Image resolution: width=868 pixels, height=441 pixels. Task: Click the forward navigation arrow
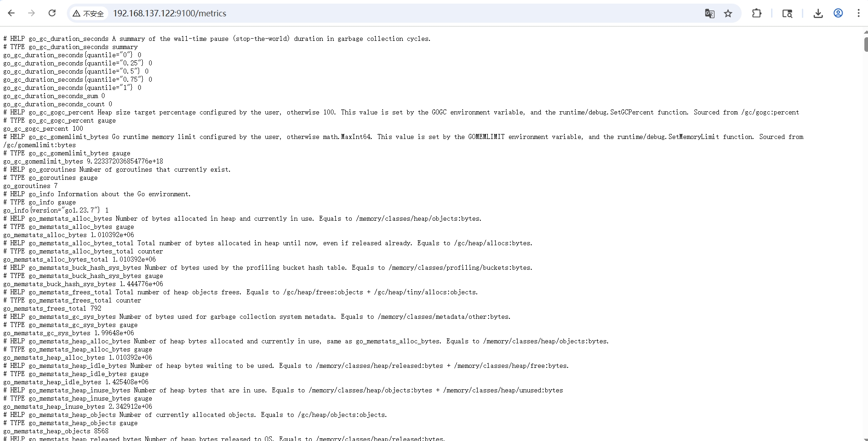point(31,13)
